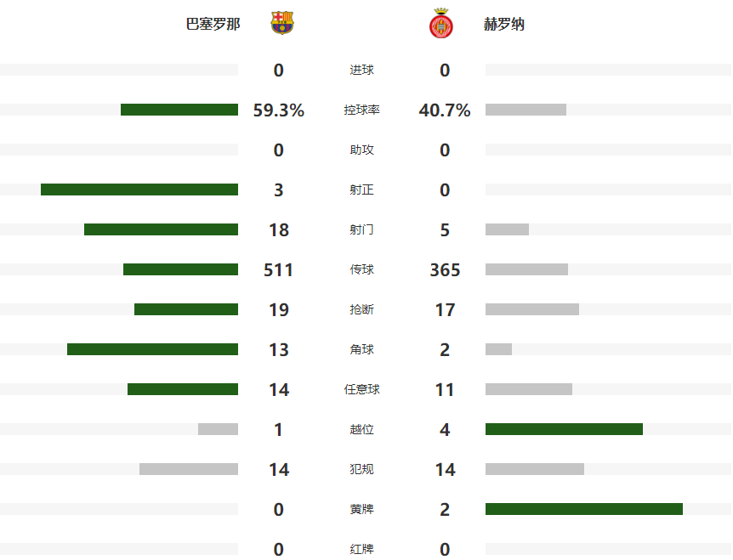Click the Girona club crest icon
733x560 pixels.
[440, 23]
